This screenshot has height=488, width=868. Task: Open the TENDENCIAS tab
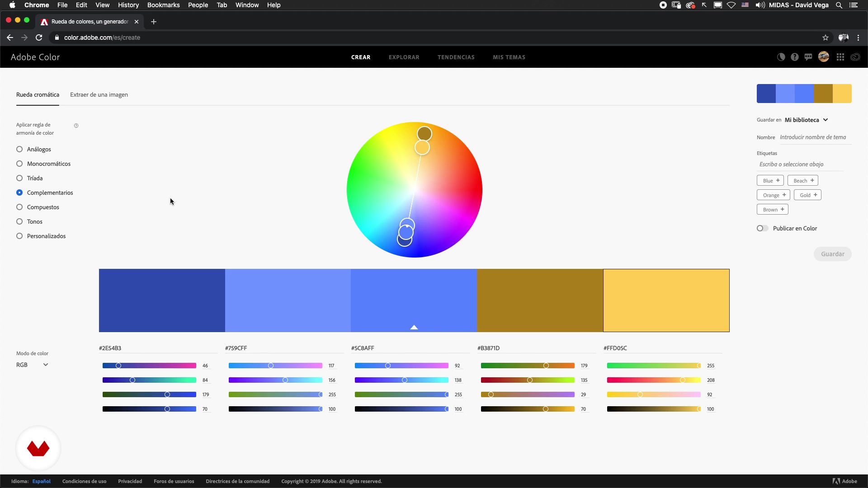tap(456, 57)
